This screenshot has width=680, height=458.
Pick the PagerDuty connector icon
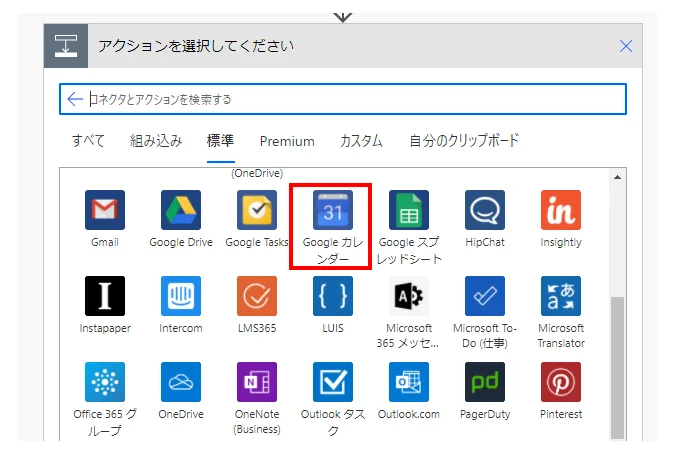click(x=485, y=382)
